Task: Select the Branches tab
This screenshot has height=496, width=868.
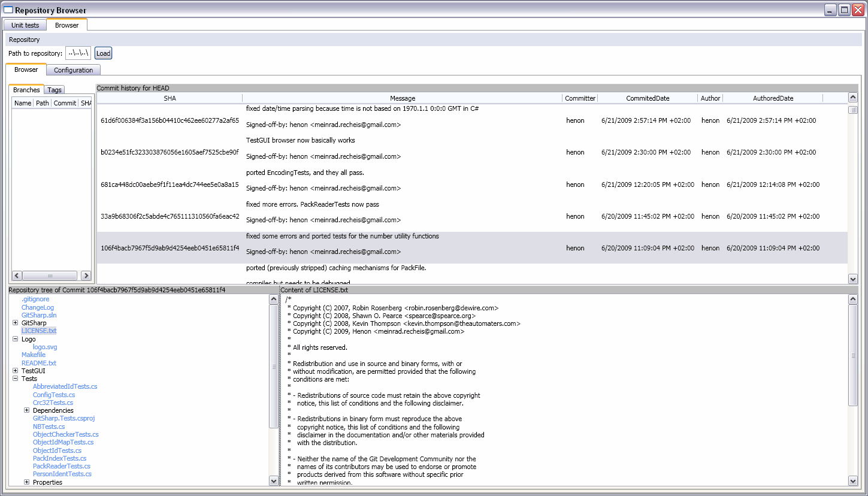Action: 26,90
